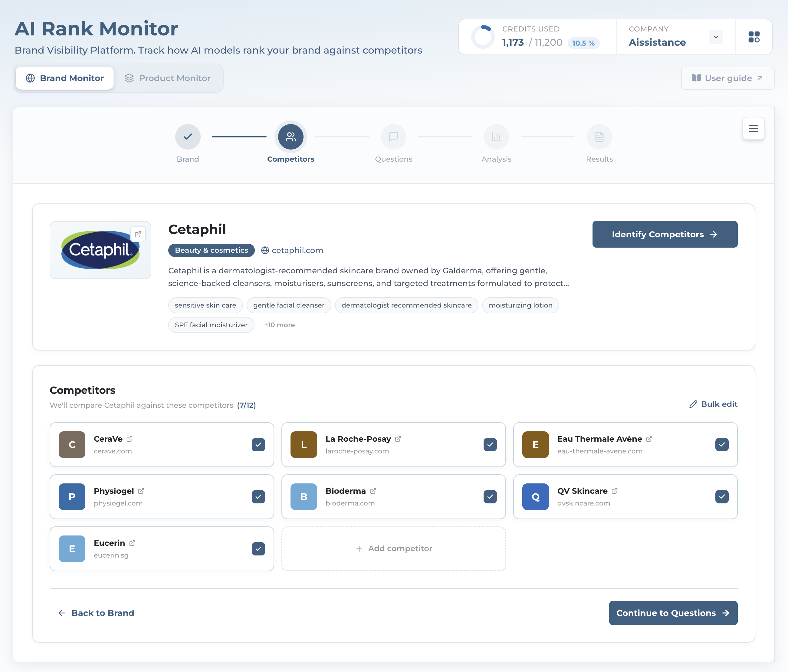
Task: Expand the Company selector chevron
Action: 716,37
